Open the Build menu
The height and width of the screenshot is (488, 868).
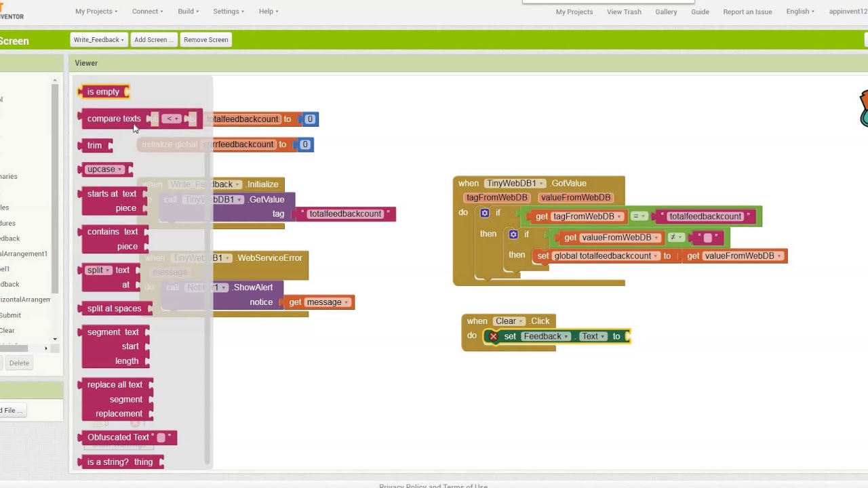pyautogui.click(x=188, y=12)
